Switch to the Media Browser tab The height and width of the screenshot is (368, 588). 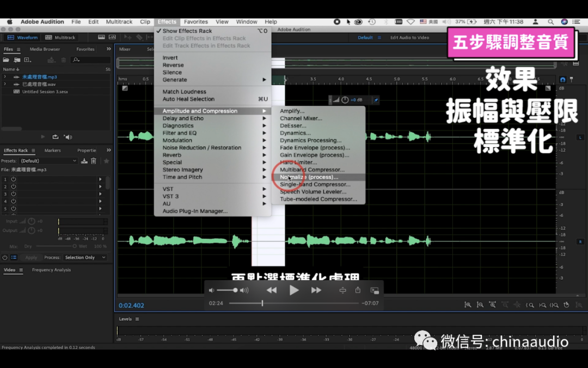pos(45,49)
